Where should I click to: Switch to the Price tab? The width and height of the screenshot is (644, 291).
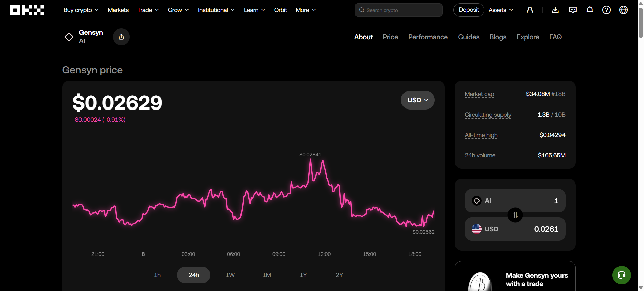[390, 37]
